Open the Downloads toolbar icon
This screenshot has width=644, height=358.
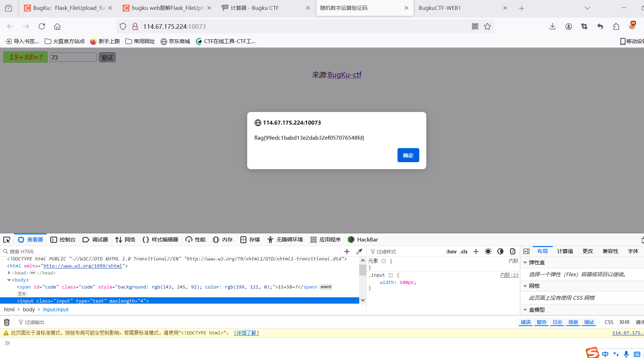pyautogui.click(x=552, y=26)
